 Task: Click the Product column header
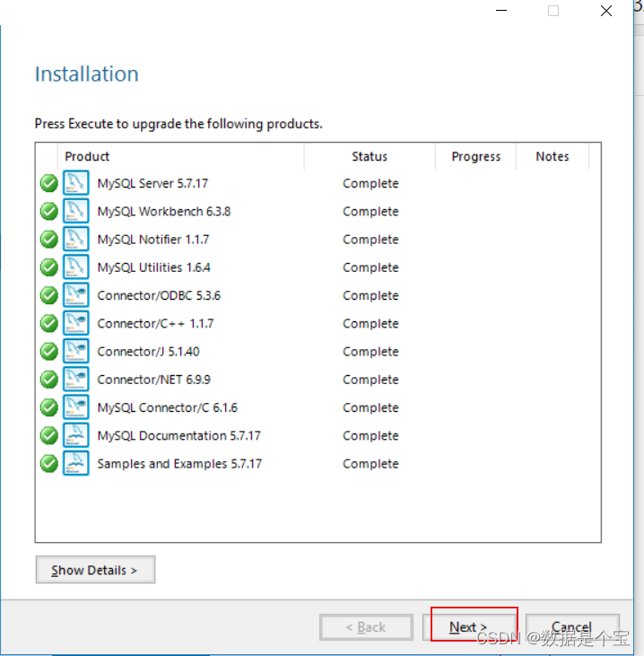pos(180,156)
